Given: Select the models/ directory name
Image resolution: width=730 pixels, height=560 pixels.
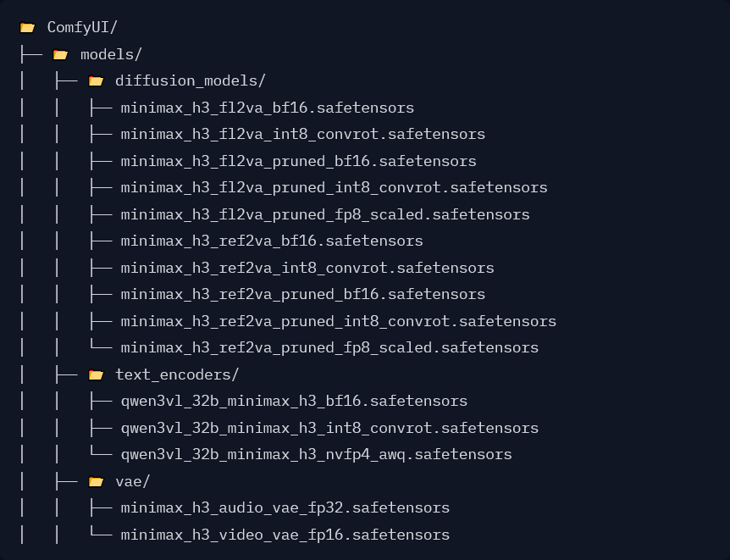Looking at the screenshot, I should click(x=111, y=54).
